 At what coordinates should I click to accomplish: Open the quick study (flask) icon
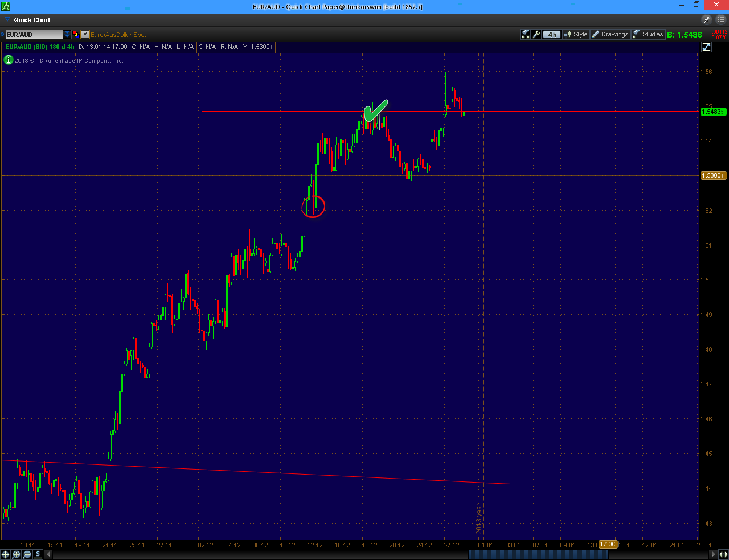tap(526, 34)
